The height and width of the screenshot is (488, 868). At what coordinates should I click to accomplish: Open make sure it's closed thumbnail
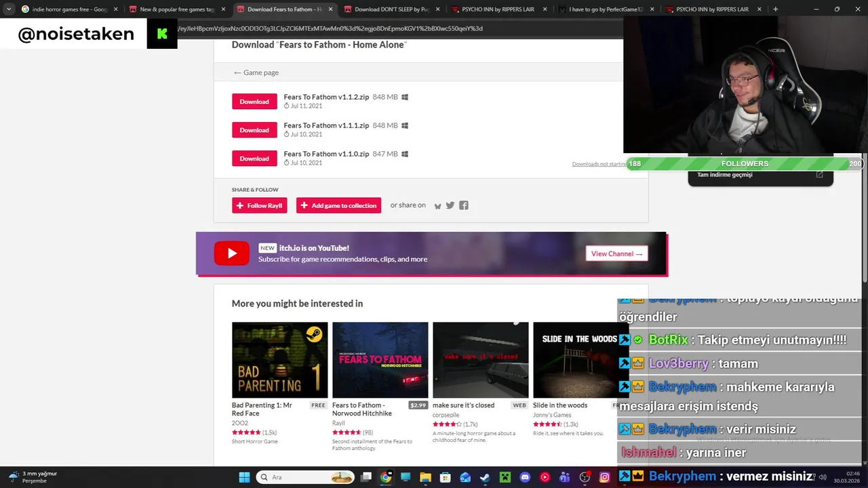coord(480,360)
